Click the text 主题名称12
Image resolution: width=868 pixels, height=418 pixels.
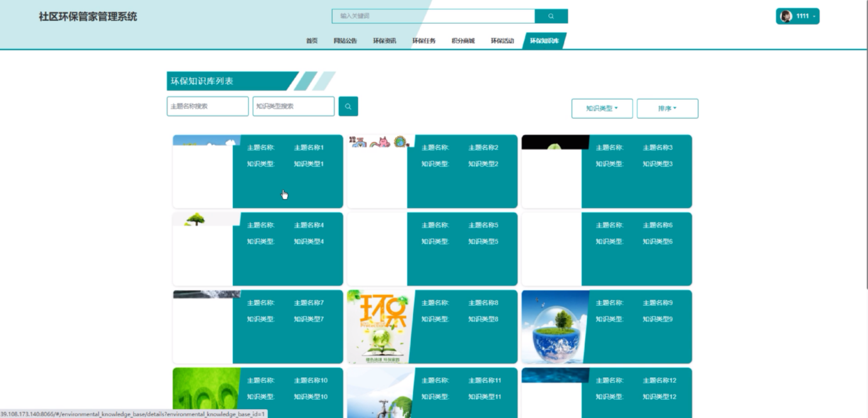coord(660,381)
